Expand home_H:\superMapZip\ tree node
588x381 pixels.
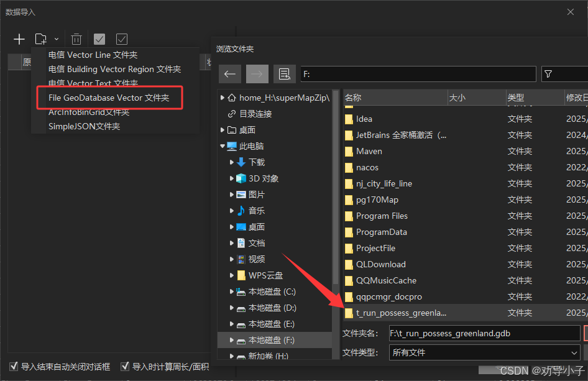(x=223, y=98)
